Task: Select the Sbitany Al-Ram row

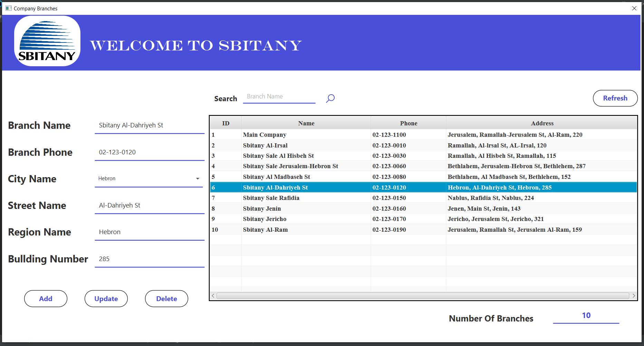Action: point(423,230)
